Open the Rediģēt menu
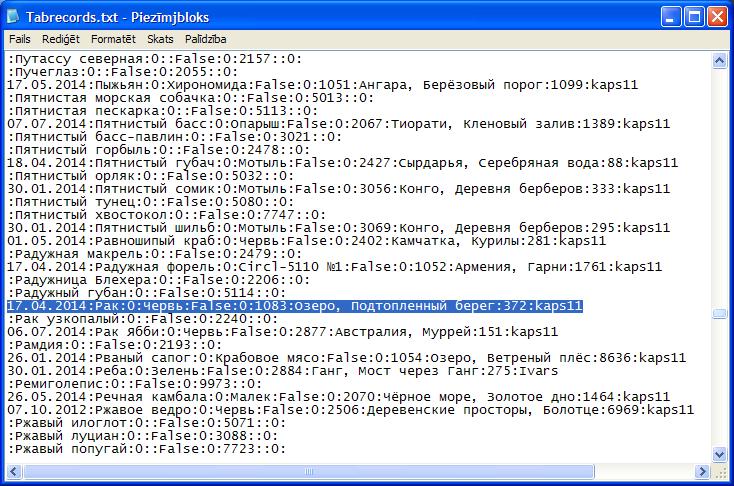 pos(61,39)
